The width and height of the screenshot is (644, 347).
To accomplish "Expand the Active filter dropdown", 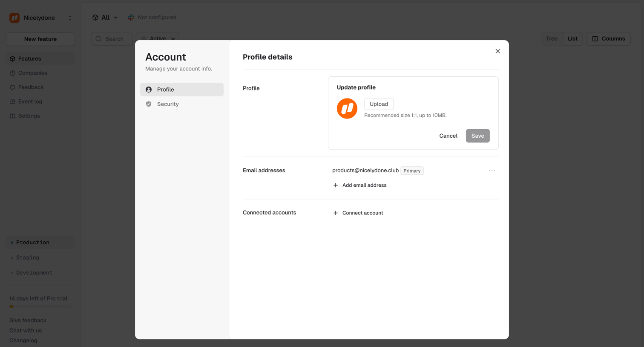I will coord(158,38).
